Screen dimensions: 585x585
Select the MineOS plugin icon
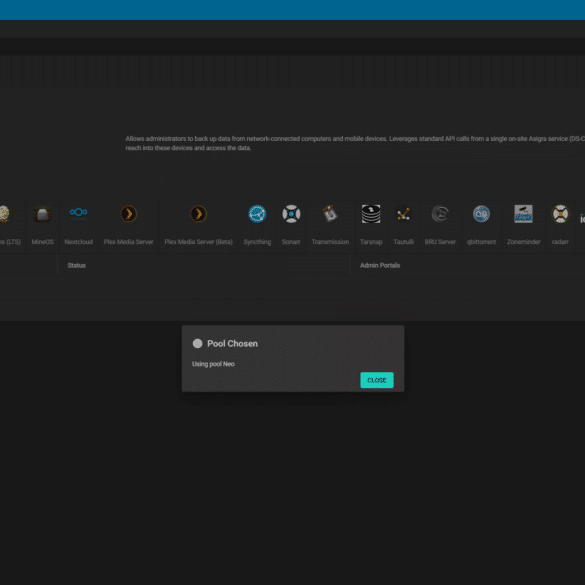[42, 214]
